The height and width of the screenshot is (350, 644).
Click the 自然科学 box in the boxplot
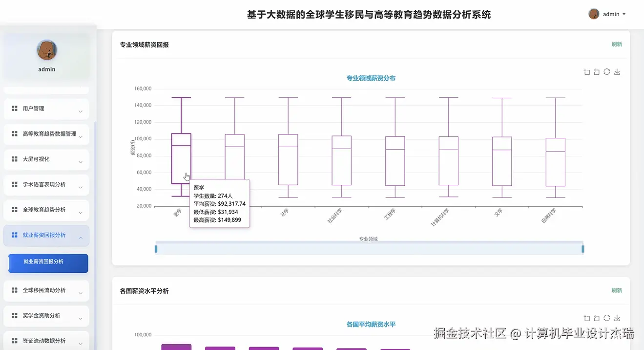556,162
